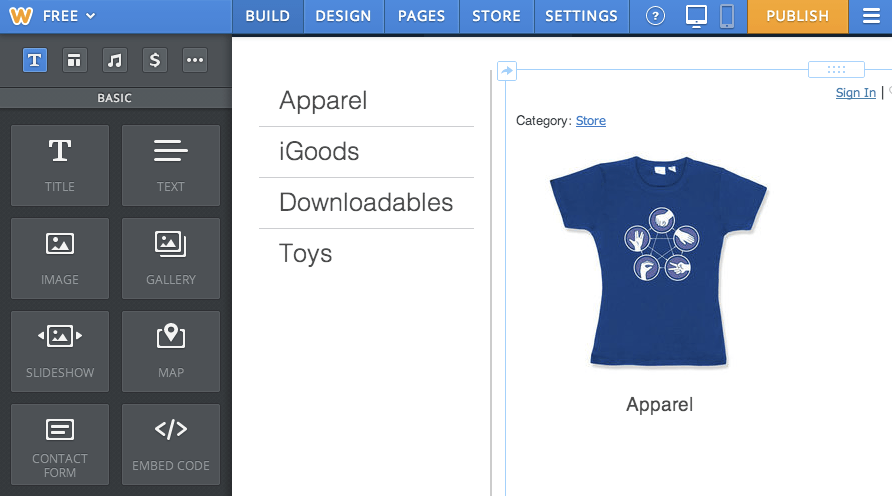The height and width of the screenshot is (496, 892).
Task: Open the blue t-shirt product image
Action: pos(659,262)
